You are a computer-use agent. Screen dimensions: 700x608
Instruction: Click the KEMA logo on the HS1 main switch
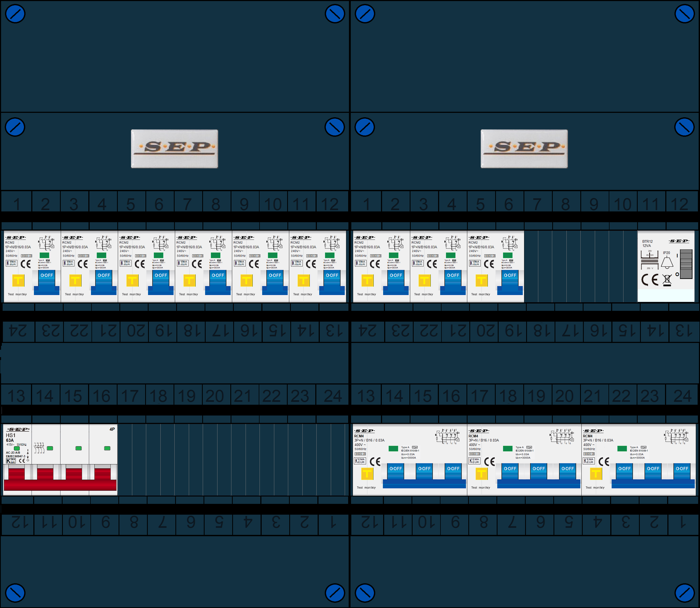(x=11, y=461)
